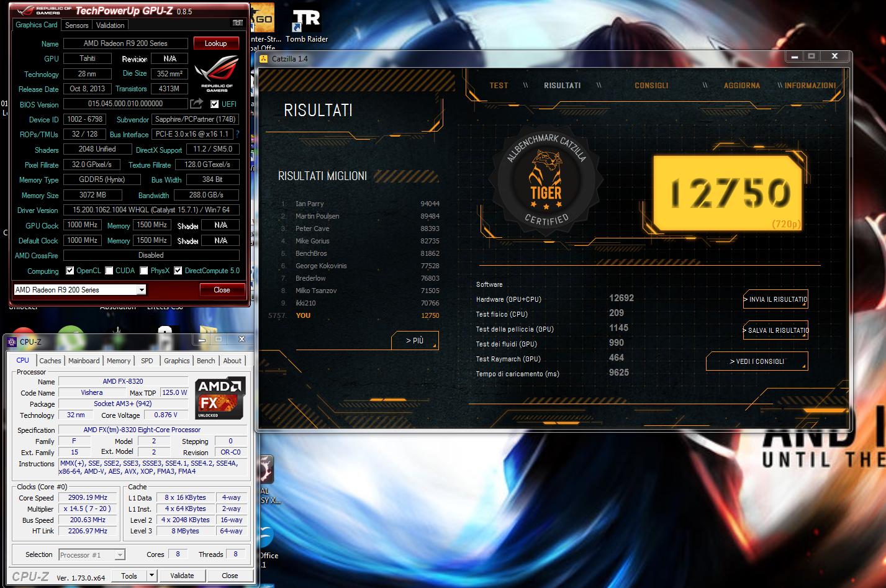Click the AMD CrossFire Disabled field
This screenshot has height=588, width=886.
[x=151, y=255]
